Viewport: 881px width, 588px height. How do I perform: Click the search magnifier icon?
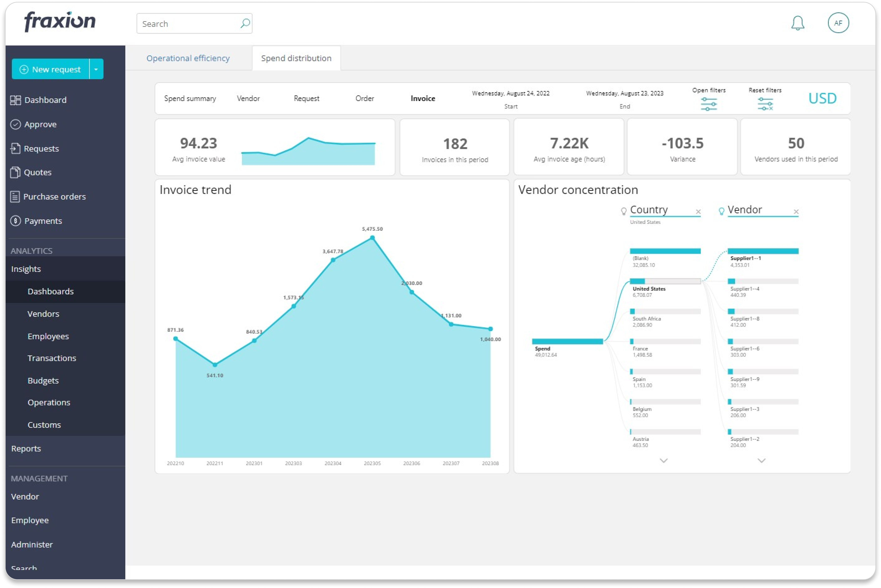(245, 24)
